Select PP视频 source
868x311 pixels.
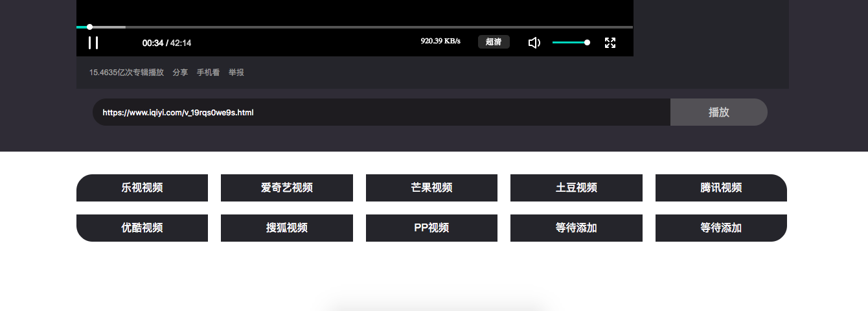(x=431, y=228)
